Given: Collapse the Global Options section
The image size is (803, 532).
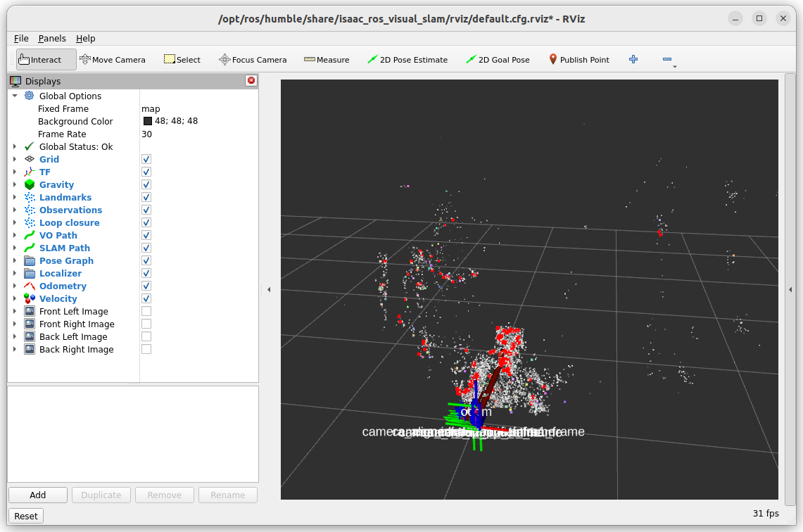Looking at the screenshot, I should tap(15, 96).
